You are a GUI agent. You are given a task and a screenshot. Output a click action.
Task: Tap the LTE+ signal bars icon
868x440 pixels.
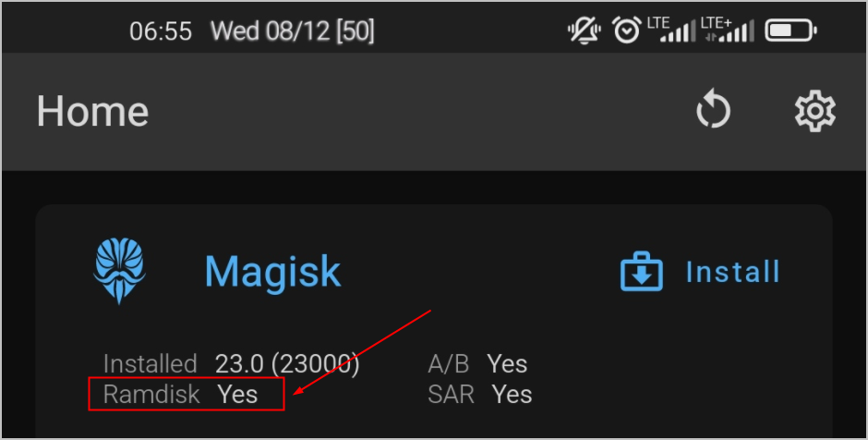(727, 30)
